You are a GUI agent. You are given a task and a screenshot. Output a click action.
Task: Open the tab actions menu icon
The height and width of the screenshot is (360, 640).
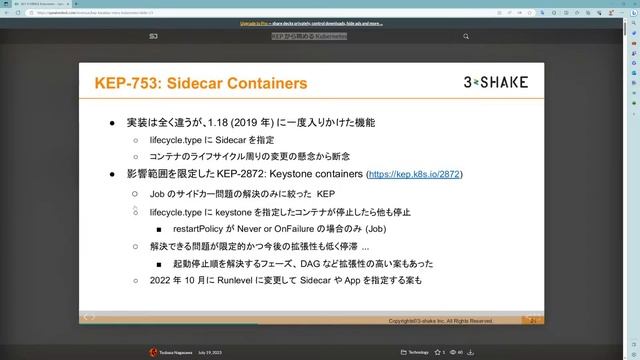(x=6, y=4)
